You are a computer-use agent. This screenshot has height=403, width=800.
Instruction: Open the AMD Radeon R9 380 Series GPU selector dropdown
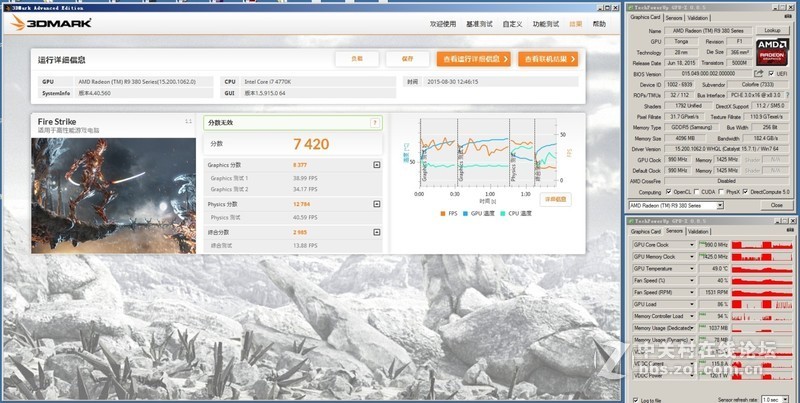[x=720, y=206]
